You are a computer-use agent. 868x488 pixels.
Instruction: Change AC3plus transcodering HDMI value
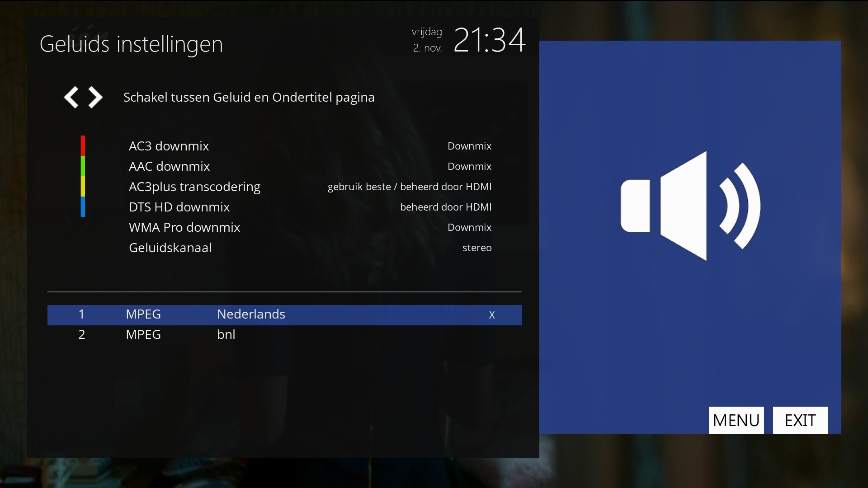coord(409,187)
